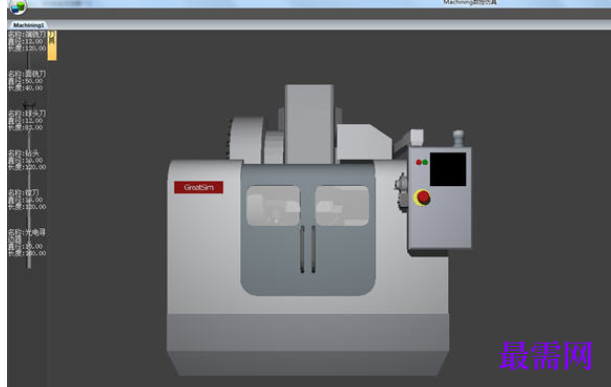Click the black control panel display screen
The height and width of the screenshot is (387, 611).
[x=448, y=169]
